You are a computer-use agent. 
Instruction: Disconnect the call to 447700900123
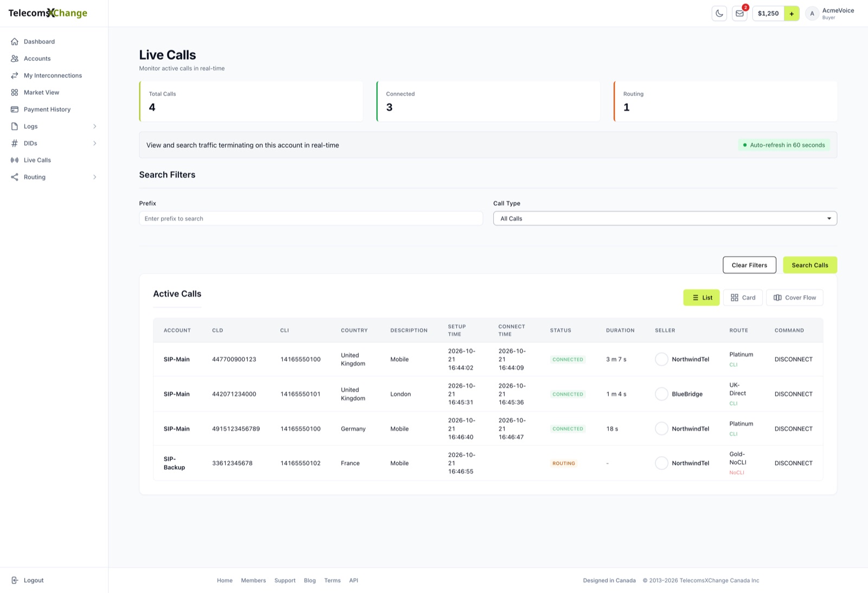click(793, 359)
